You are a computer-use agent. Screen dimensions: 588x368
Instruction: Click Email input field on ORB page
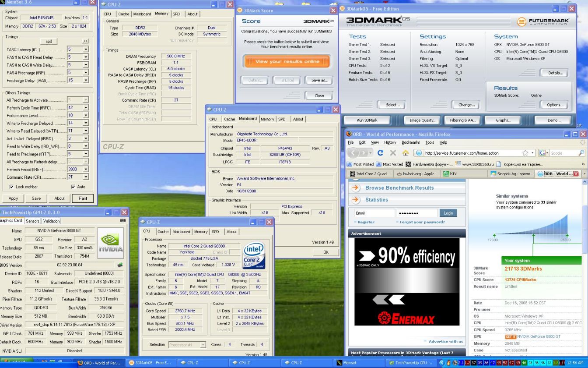point(374,213)
